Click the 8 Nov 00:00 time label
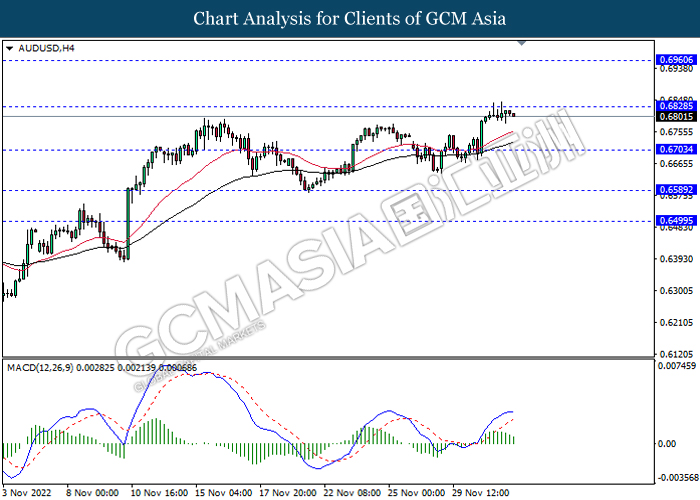700x500 pixels. pyautogui.click(x=92, y=493)
